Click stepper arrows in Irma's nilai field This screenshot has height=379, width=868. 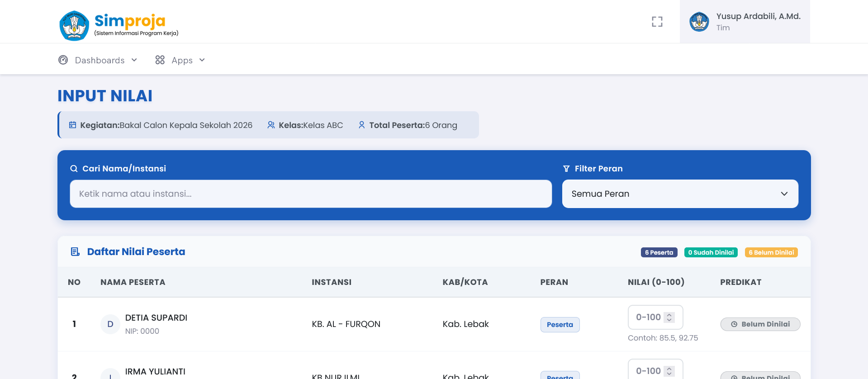click(x=669, y=371)
